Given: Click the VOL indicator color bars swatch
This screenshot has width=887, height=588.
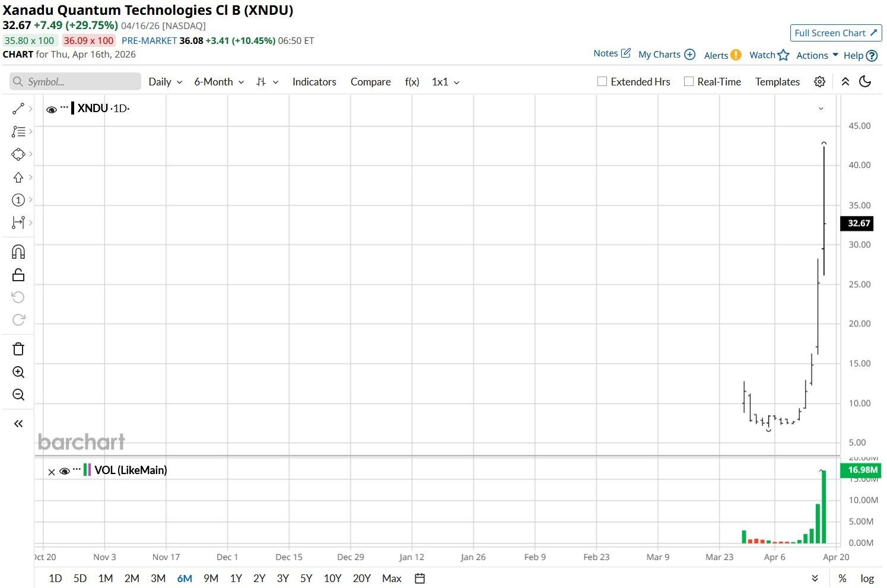Looking at the screenshot, I should [87, 470].
